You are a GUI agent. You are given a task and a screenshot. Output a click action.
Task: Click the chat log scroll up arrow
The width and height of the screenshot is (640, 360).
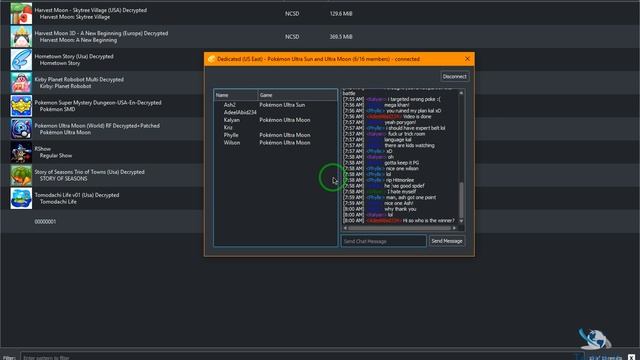pos(461,93)
